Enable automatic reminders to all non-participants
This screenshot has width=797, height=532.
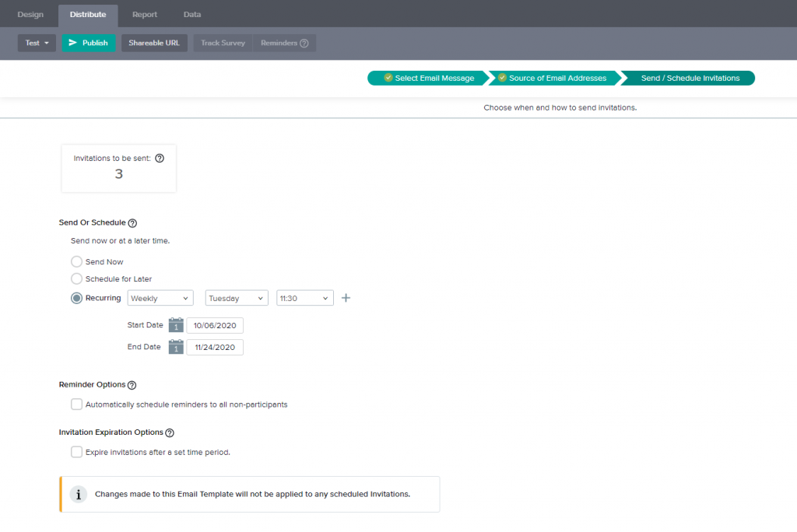coord(76,404)
